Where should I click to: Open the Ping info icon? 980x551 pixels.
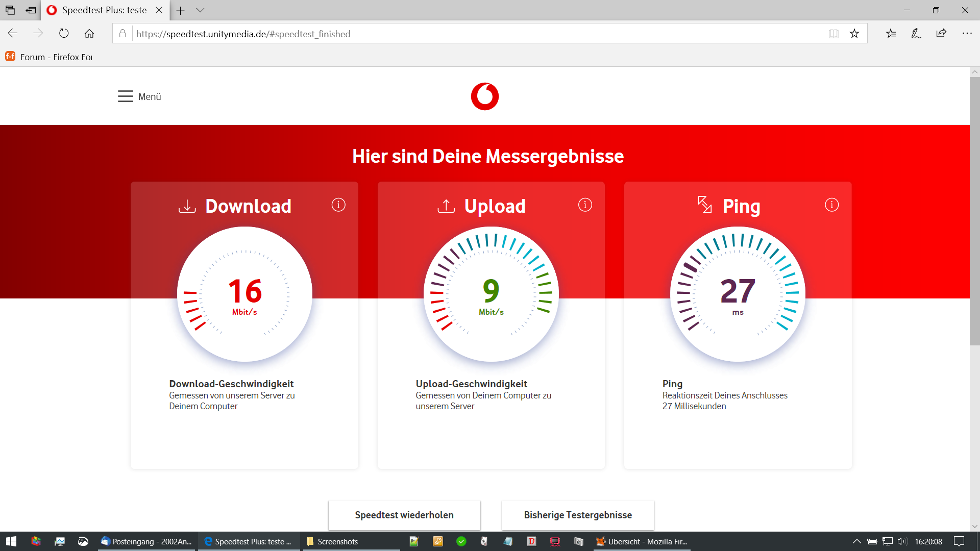coord(831,205)
